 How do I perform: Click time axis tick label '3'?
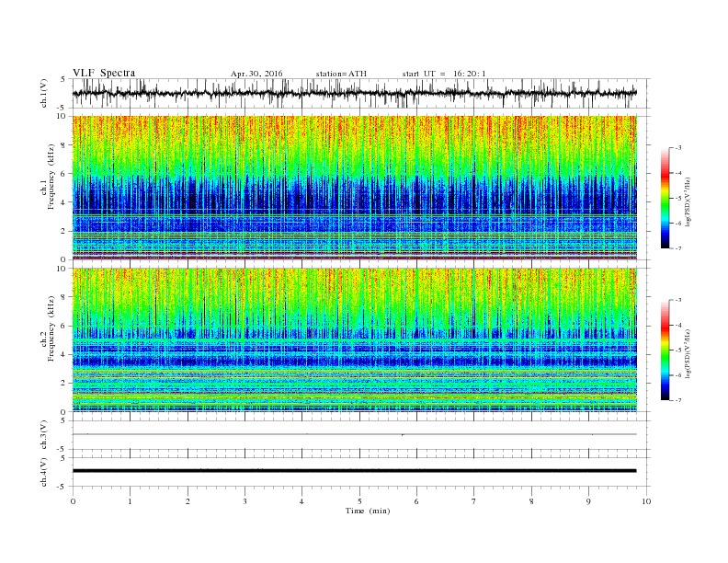tap(245, 501)
